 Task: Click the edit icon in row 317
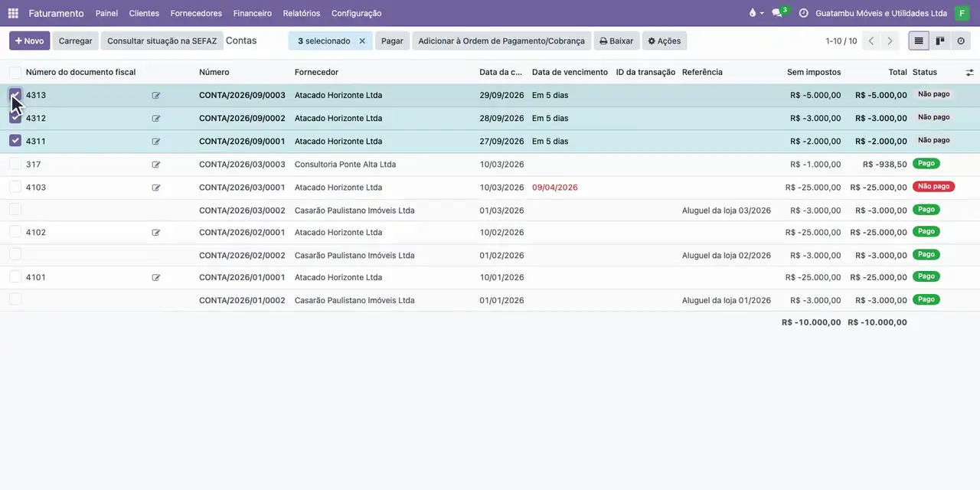click(156, 165)
